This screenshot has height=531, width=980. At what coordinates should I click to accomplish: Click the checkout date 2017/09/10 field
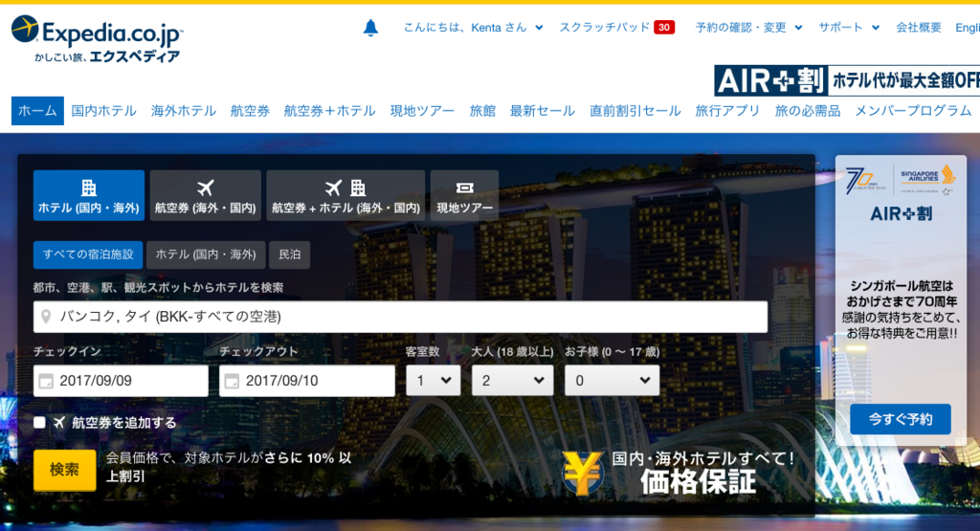coord(307,381)
